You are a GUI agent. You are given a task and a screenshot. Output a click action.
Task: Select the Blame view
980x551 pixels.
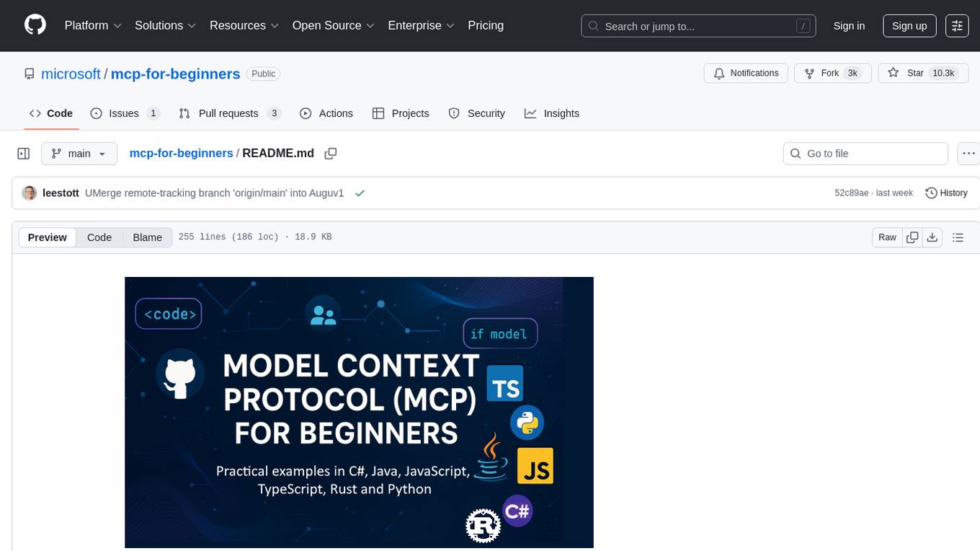[148, 237]
